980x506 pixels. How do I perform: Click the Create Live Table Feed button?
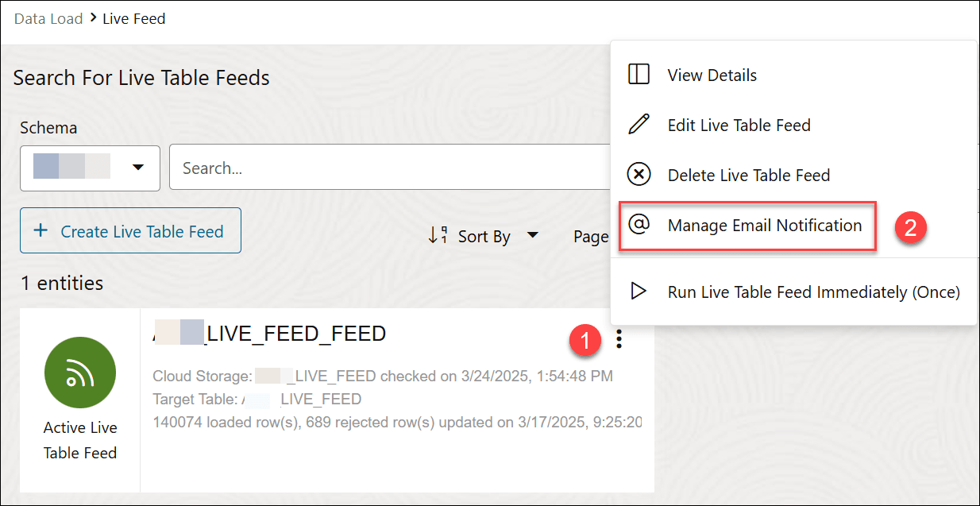click(130, 230)
